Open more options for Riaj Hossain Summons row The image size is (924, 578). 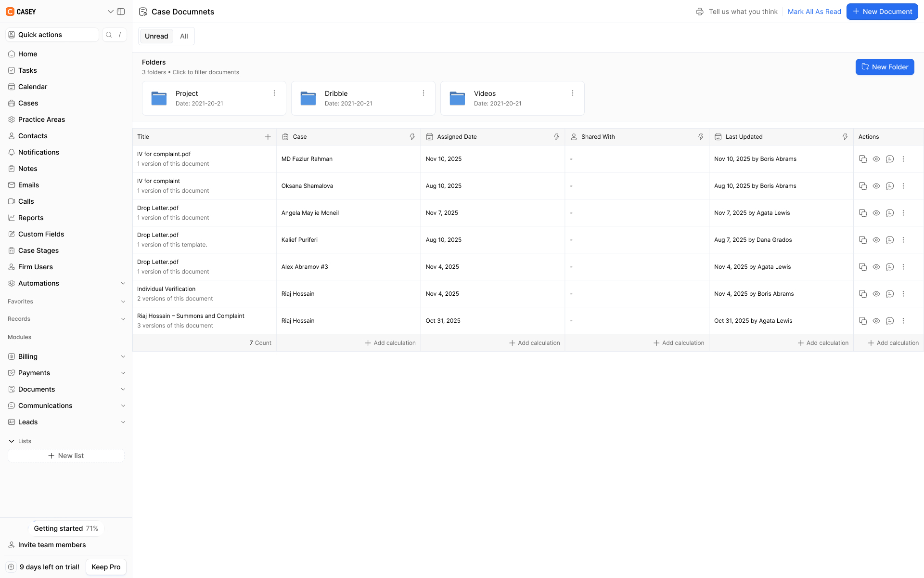tap(903, 321)
